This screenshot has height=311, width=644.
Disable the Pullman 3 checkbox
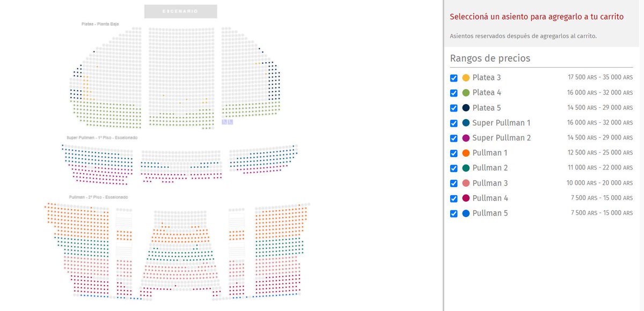pyautogui.click(x=453, y=183)
